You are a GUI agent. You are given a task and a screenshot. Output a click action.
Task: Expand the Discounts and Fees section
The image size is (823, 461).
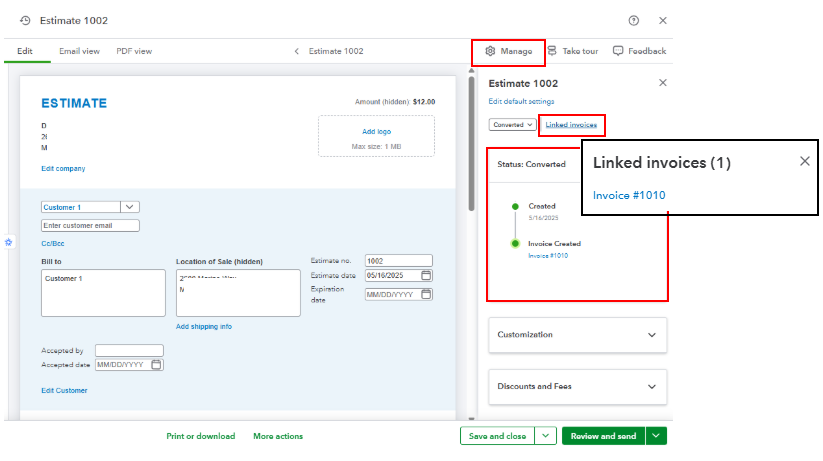coord(652,386)
